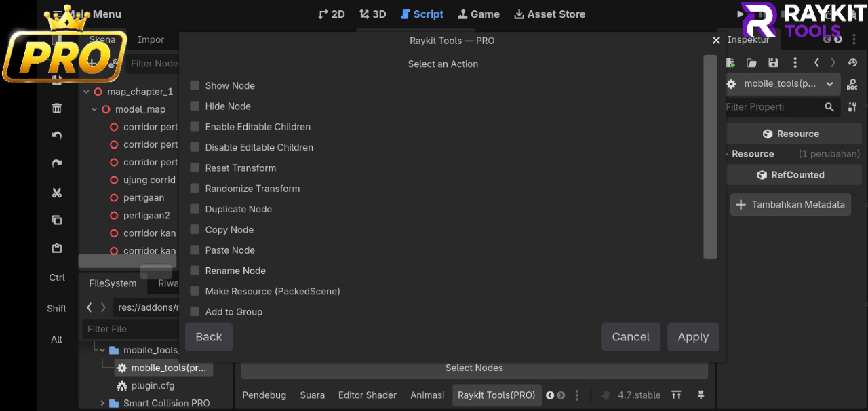Open the load resource folder icon
Image resolution: width=868 pixels, height=411 pixels.
click(751, 63)
